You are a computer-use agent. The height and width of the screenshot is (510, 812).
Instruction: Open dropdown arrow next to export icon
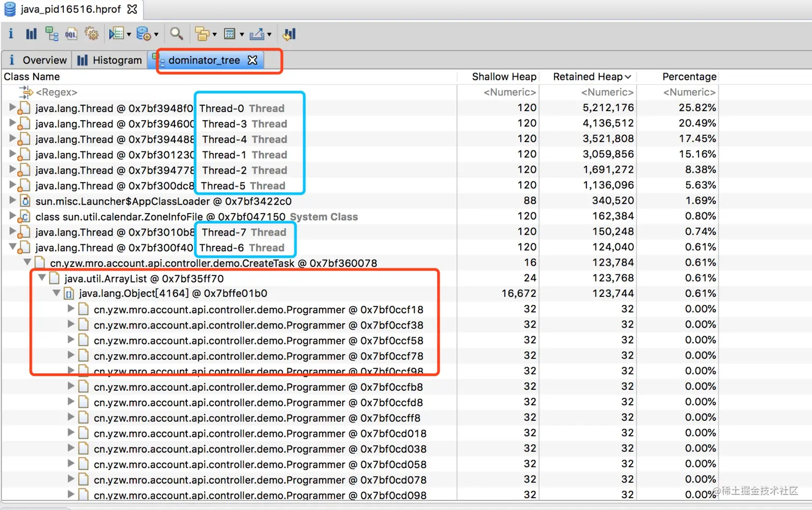tap(269, 35)
